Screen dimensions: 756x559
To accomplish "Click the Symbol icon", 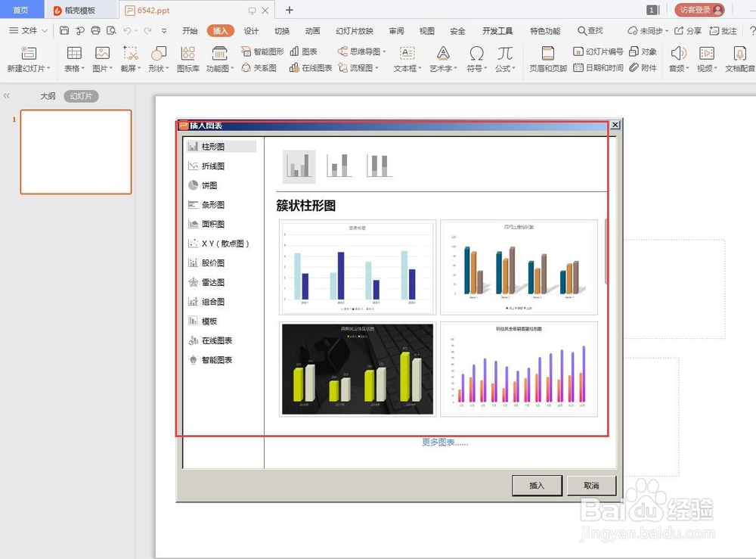I will point(476,53).
